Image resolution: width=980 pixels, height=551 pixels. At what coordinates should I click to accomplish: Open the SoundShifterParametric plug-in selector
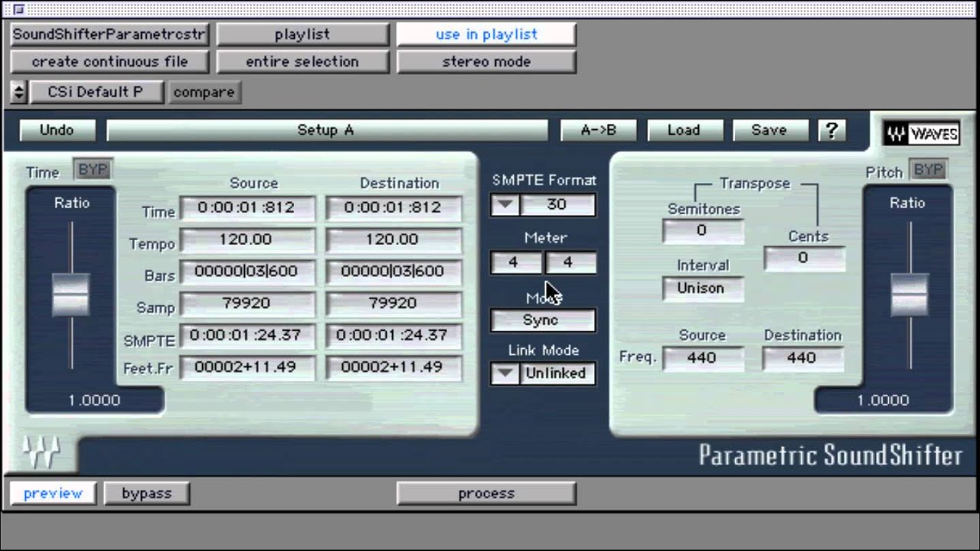tap(109, 34)
